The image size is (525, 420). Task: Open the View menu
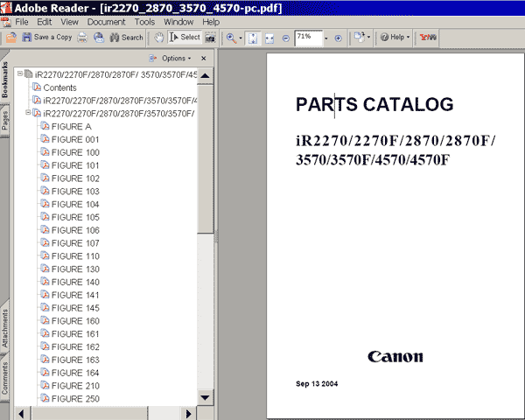(x=69, y=22)
